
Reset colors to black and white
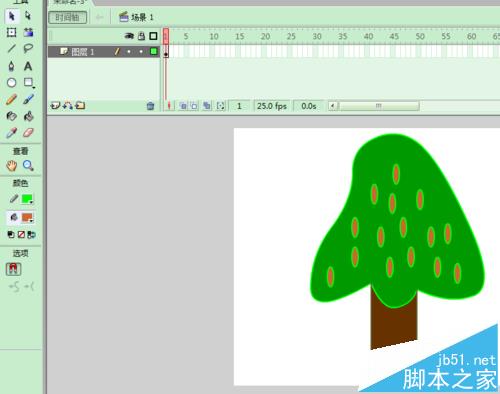coord(11,235)
